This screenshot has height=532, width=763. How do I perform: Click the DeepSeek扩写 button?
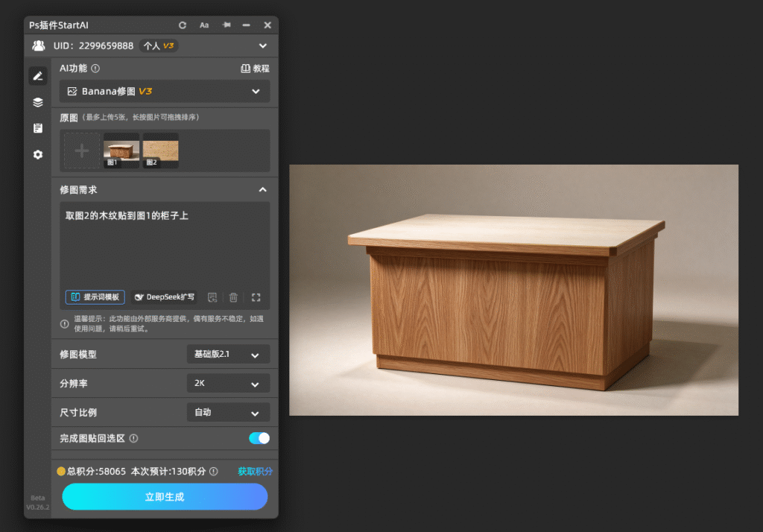coord(165,297)
